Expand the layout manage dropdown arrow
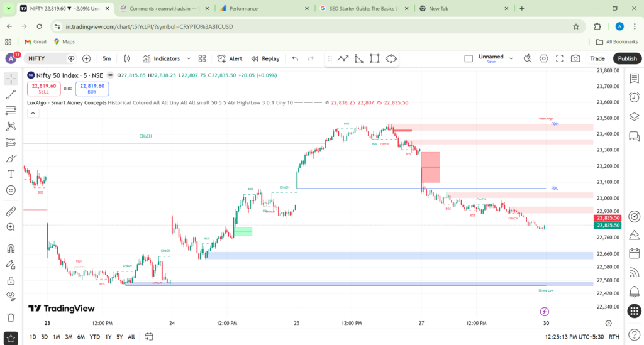This screenshot has width=644, height=345. pyautogui.click(x=511, y=58)
